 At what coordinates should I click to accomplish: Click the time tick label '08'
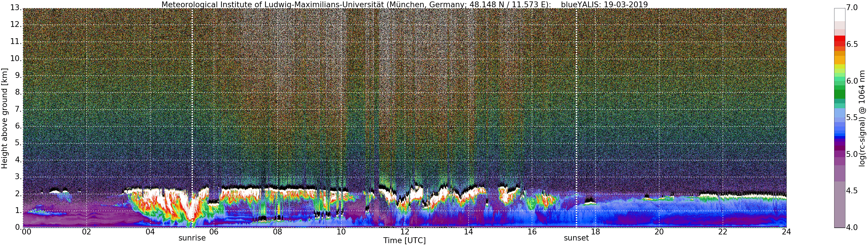tap(277, 232)
